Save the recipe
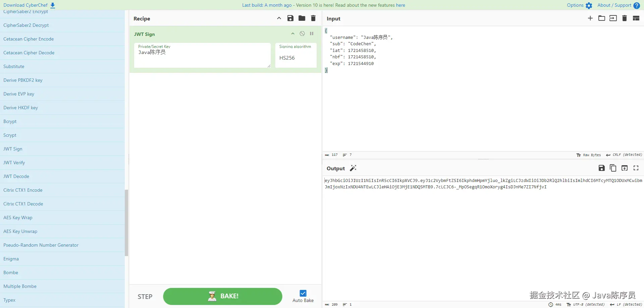The width and height of the screenshot is (644, 308). (290, 18)
